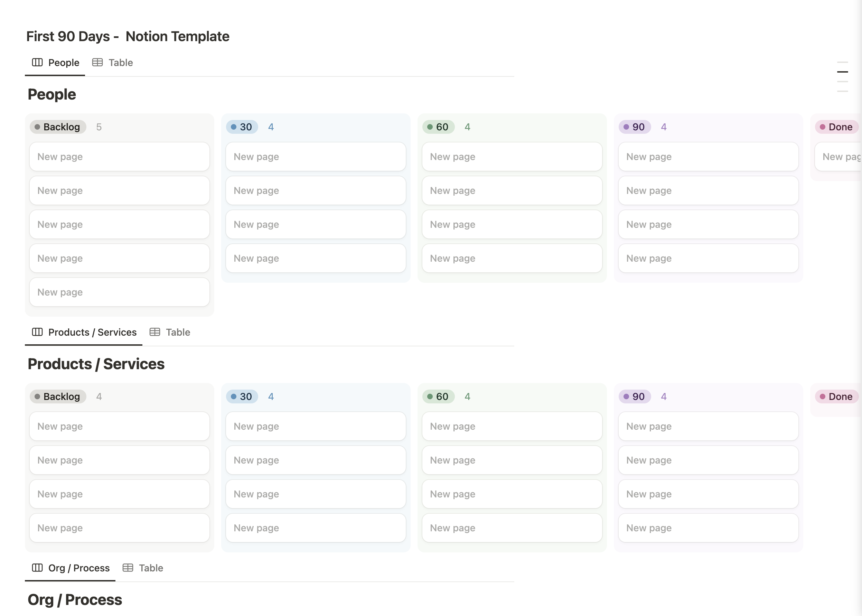Click the People board view icon
The width and height of the screenshot is (862, 616).
(x=37, y=62)
